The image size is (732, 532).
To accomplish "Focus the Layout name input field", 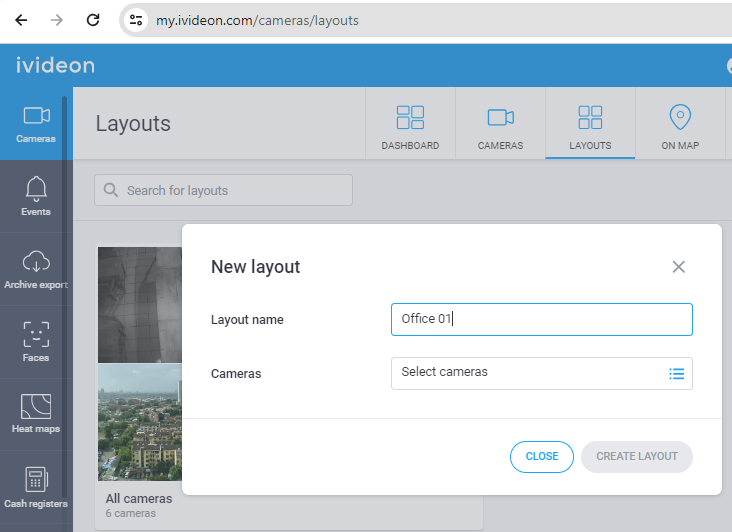I will click(x=542, y=319).
